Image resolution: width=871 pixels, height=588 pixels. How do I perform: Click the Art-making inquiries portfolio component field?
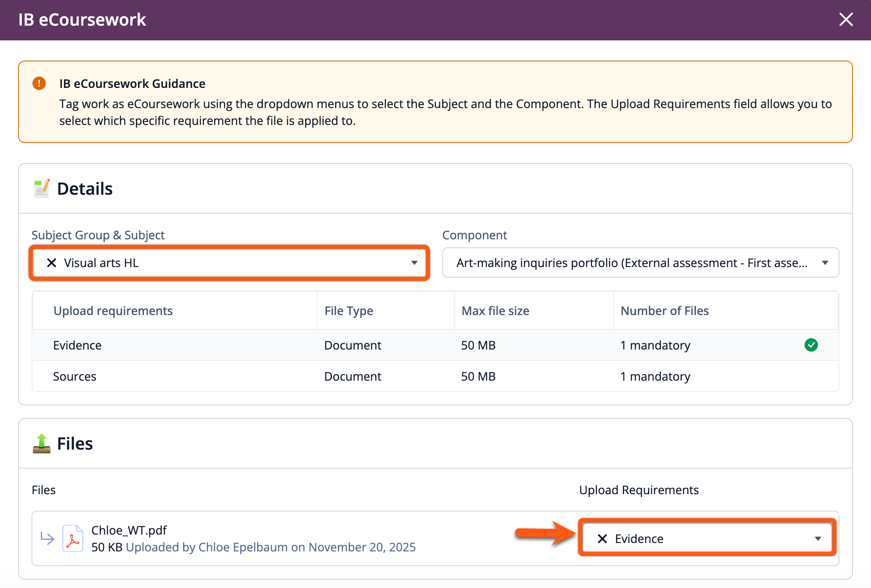[x=631, y=263]
